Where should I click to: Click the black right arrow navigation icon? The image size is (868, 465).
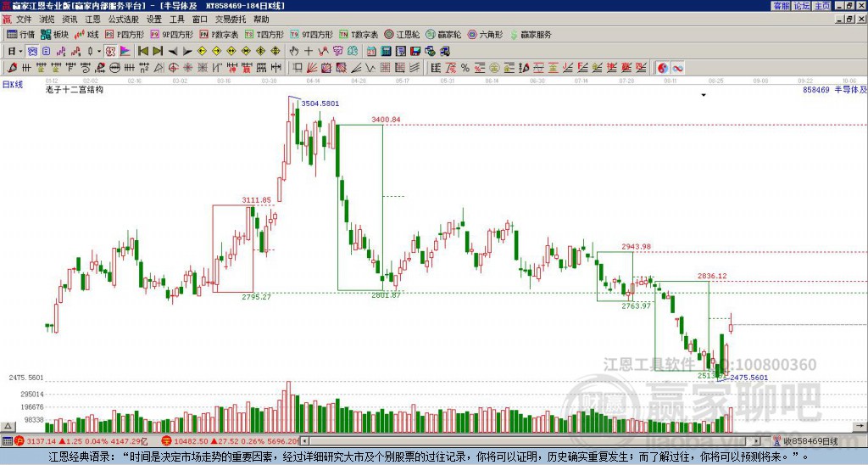click(x=187, y=51)
